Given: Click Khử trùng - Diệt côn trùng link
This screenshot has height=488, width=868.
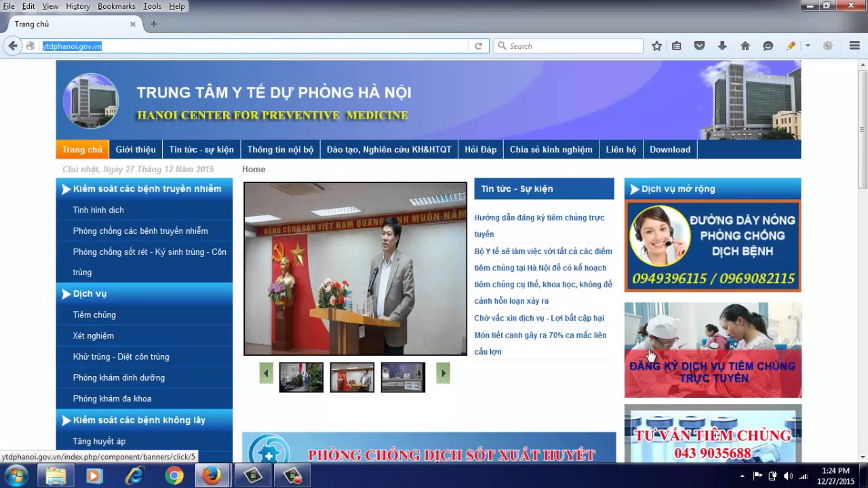Looking at the screenshot, I should pyautogui.click(x=121, y=357).
